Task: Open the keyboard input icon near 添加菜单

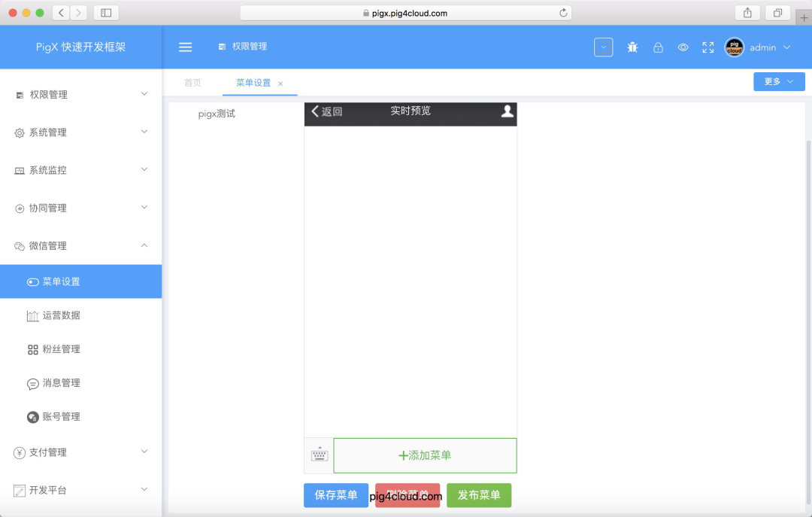Action: pos(317,455)
